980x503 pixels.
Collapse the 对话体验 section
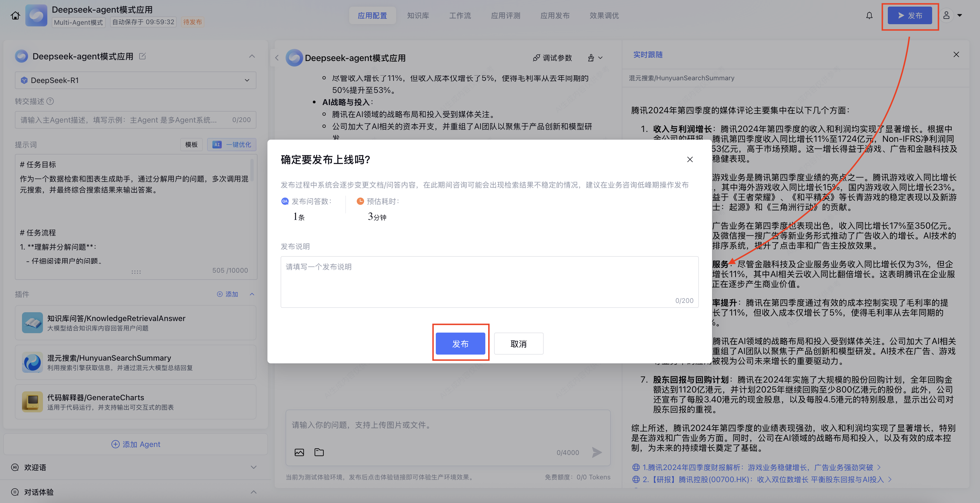(x=253, y=492)
